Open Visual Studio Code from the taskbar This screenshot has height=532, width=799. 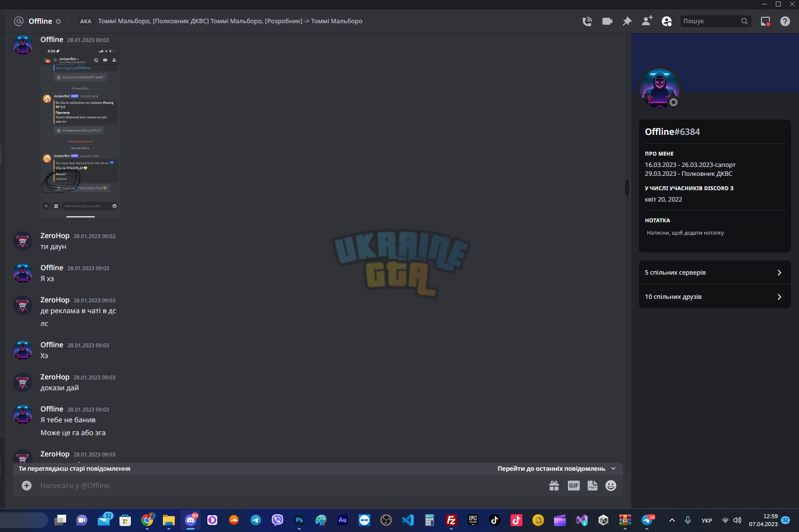pyautogui.click(x=408, y=520)
